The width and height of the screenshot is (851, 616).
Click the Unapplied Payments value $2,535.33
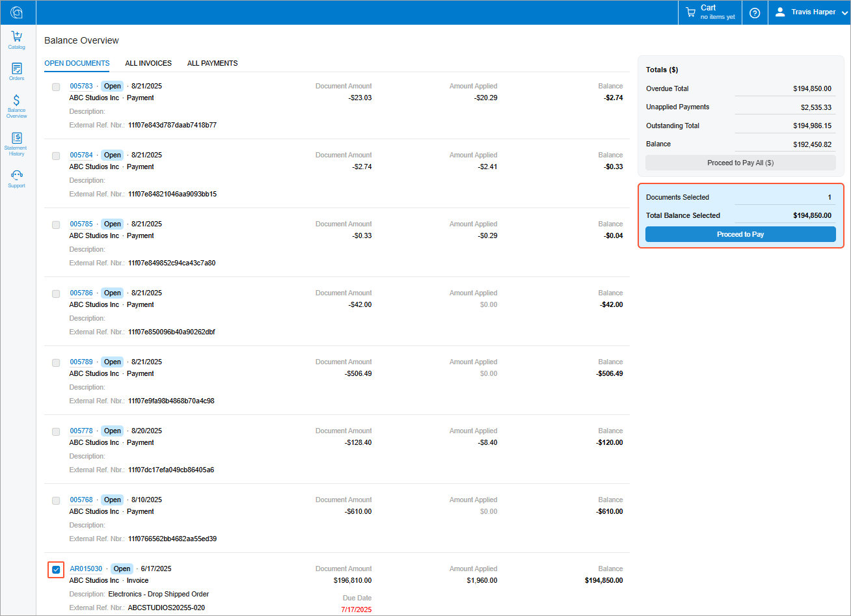tap(816, 107)
